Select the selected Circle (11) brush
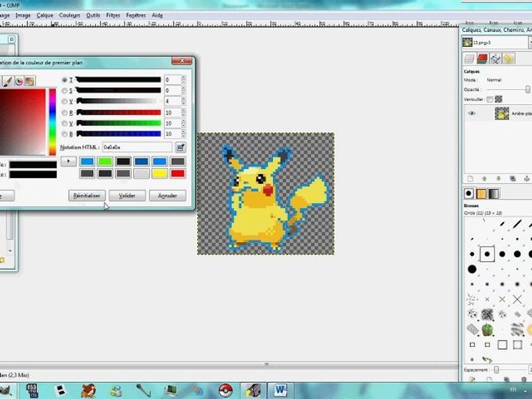 pos(487,254)
